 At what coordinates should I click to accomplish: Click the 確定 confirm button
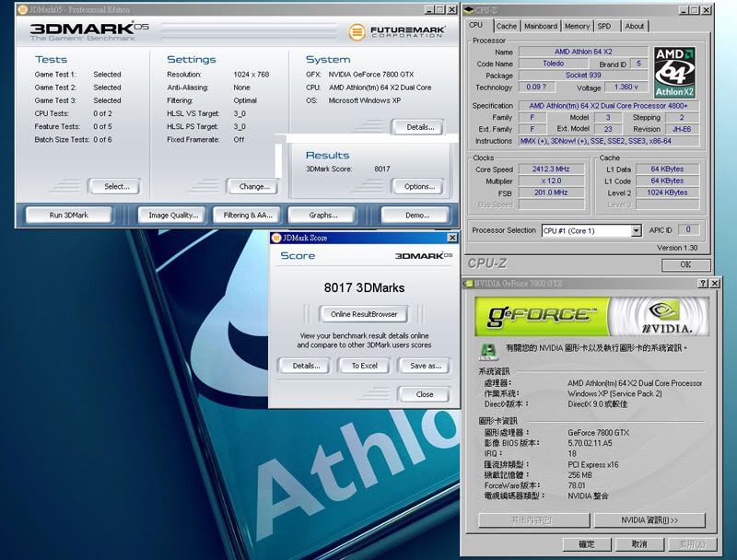point(587,544)
